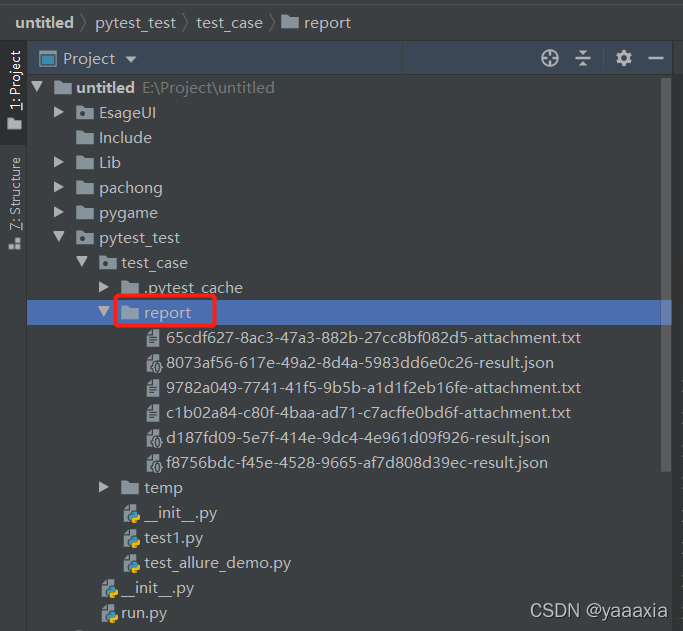Collapse the test_case folder arrow
This screenshot has width=683, height=631.
pyautogui.click(x=82, y=261)
